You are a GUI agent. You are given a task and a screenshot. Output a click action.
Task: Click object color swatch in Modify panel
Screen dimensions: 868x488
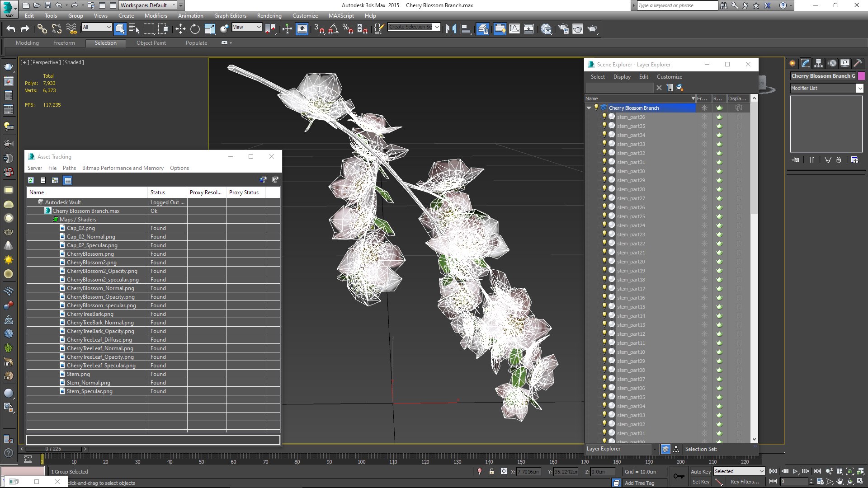coord(861,76)
